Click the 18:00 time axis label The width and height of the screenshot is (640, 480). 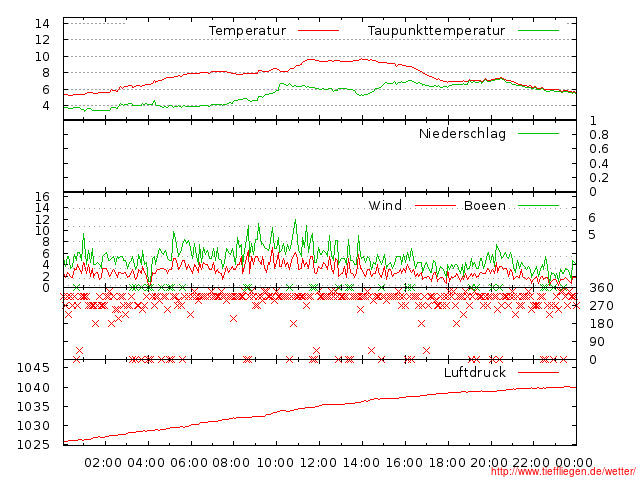tap(447, 463)
